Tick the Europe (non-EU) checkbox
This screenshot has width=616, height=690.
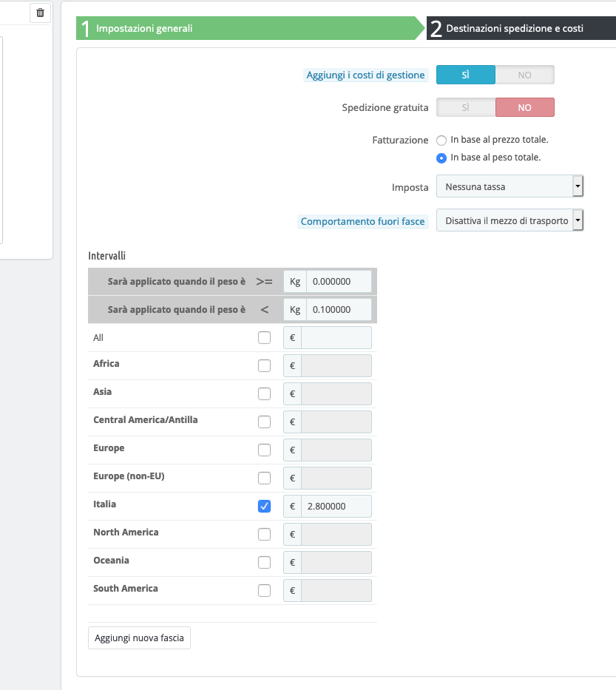click(x=265, y=478)
